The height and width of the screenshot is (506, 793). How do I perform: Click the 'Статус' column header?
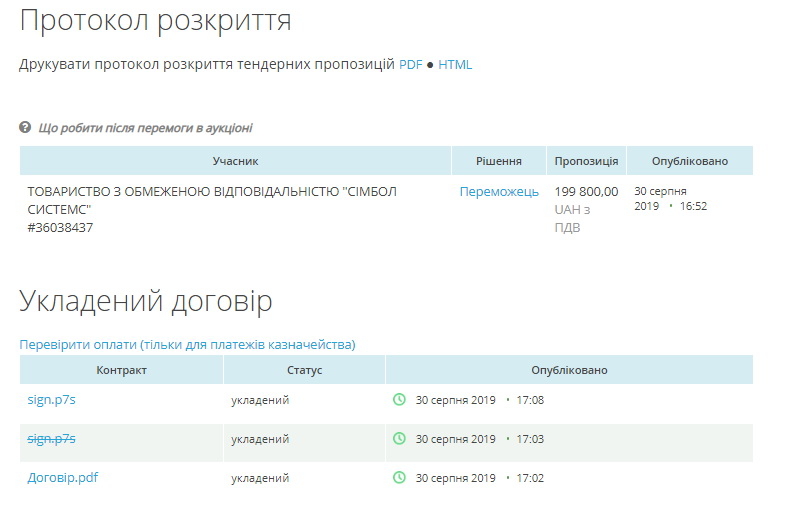[x=304, y=370]
